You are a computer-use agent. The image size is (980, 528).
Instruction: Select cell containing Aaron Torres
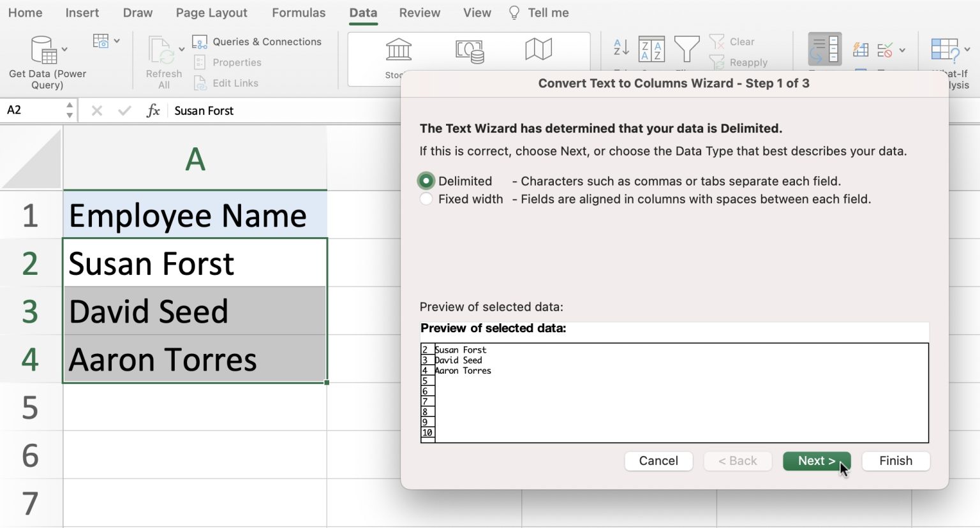click(x=195, y=359)
